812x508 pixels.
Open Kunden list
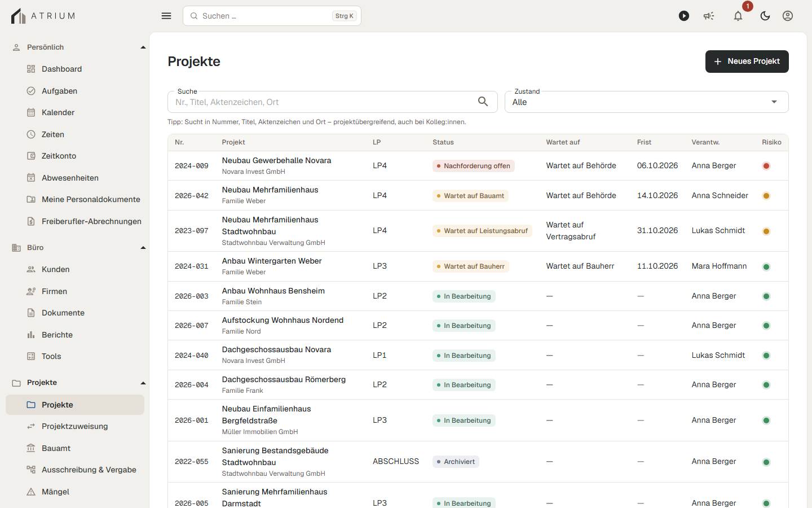coord(75,269)
